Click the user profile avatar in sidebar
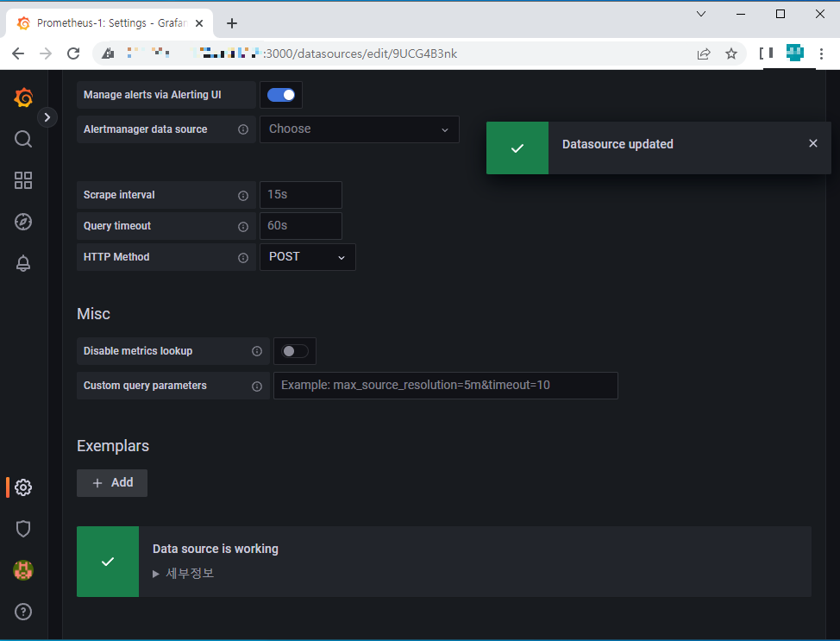The height and width of the screenshot is (641, 840). tap(23, 570)
